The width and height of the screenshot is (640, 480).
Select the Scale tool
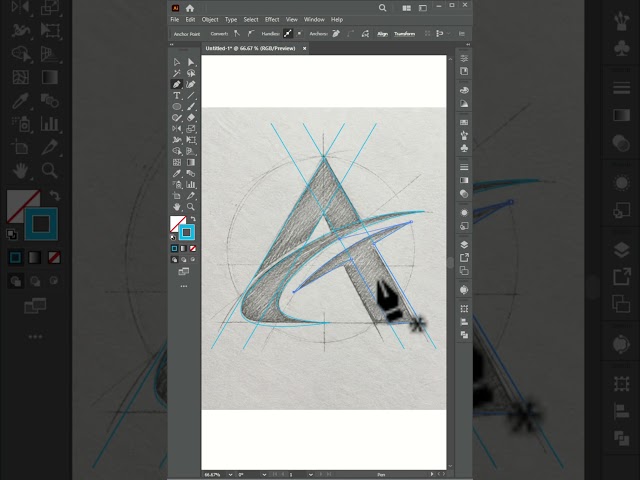point(191,129)
